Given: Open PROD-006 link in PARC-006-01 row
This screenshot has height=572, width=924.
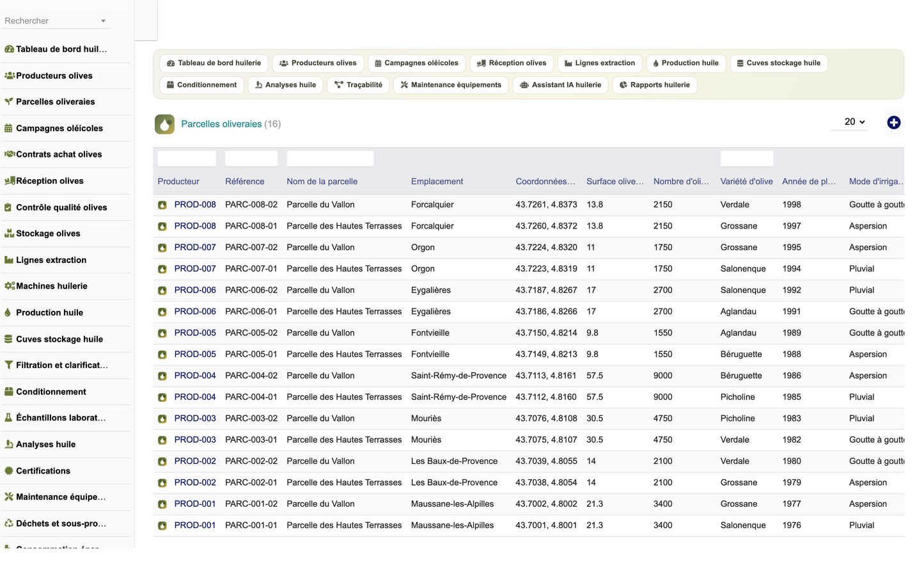Looking at the screenshot, I should pyautogui.click(x=195, y=312).
